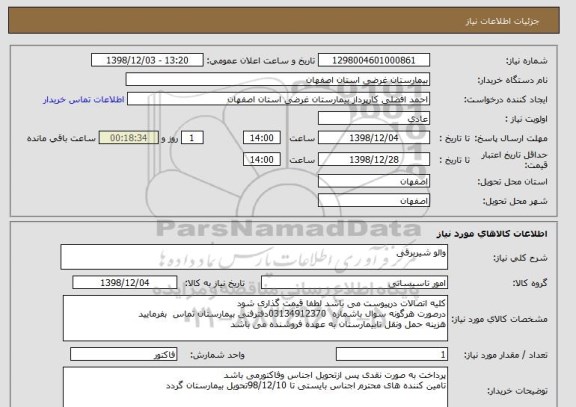
Task: Select the general description box والو شیربرقی
Action: [254, 257]
